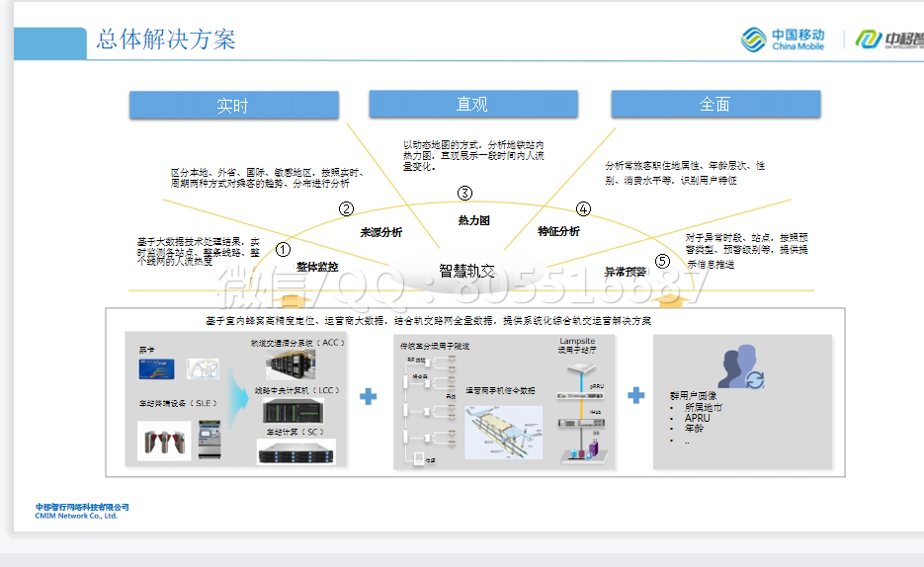Click the 热力图 label
This screenshot has width=924, height=567.
[473, 221]
